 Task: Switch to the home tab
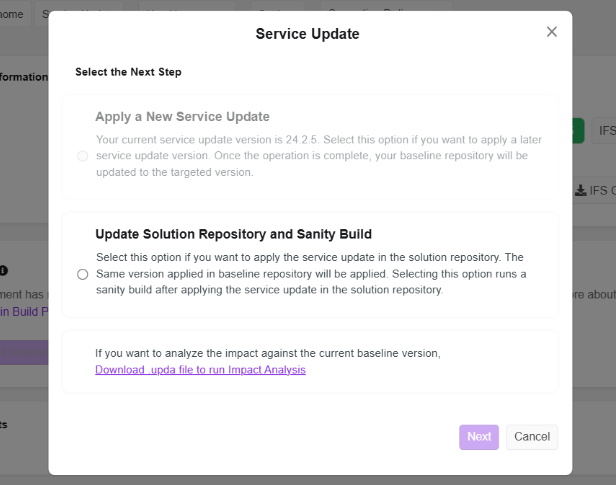(12, 14)
